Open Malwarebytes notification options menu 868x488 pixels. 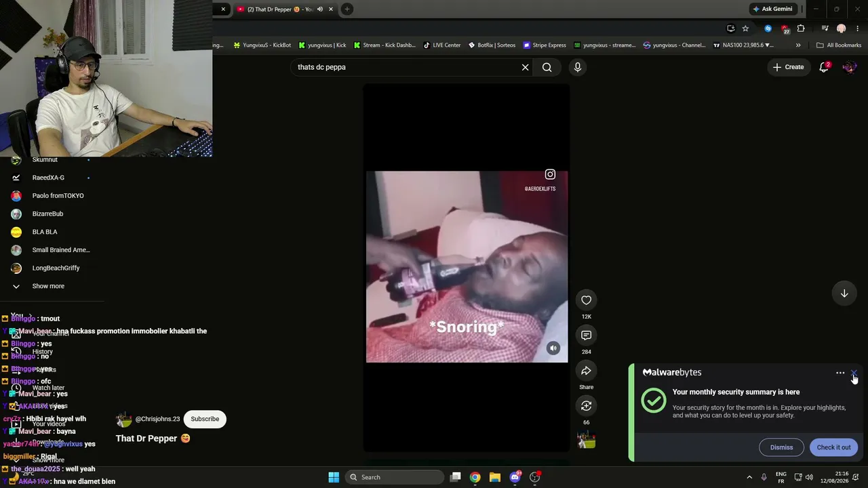coord(840,373)
